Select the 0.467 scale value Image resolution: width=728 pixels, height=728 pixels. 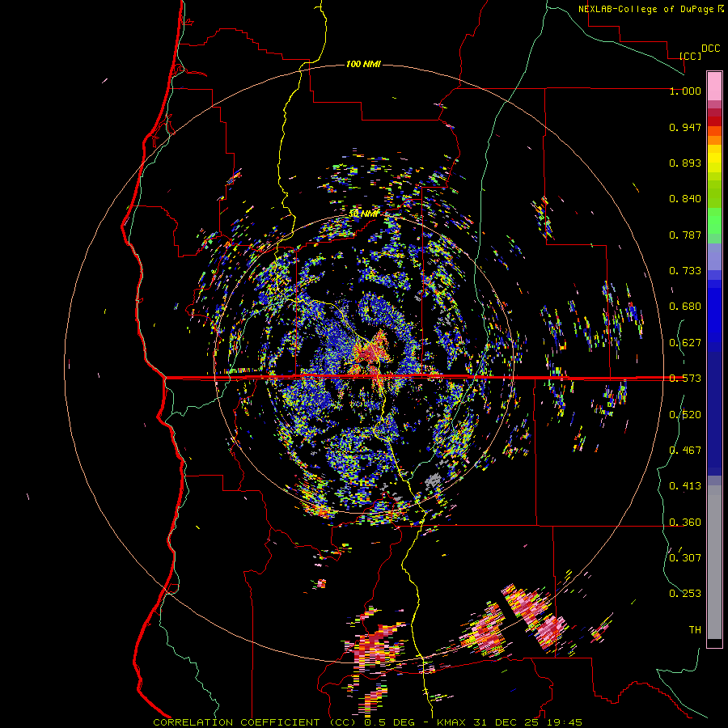[685, 450]
